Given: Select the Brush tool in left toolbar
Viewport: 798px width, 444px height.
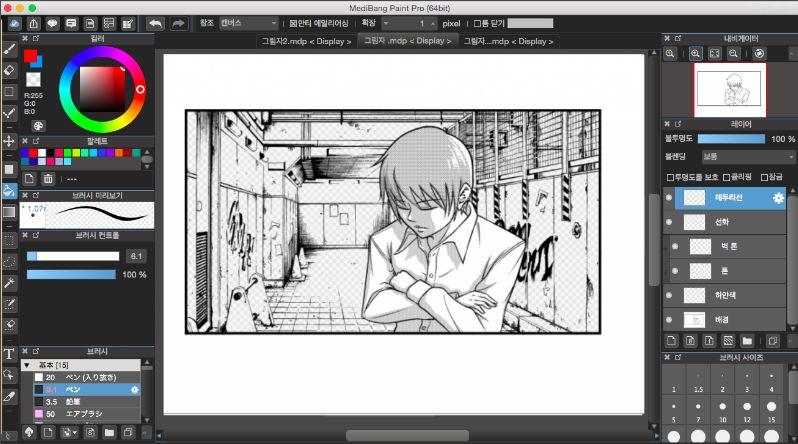Looking at the screenshot, I should pyautogui.click(x=9, y=49).
